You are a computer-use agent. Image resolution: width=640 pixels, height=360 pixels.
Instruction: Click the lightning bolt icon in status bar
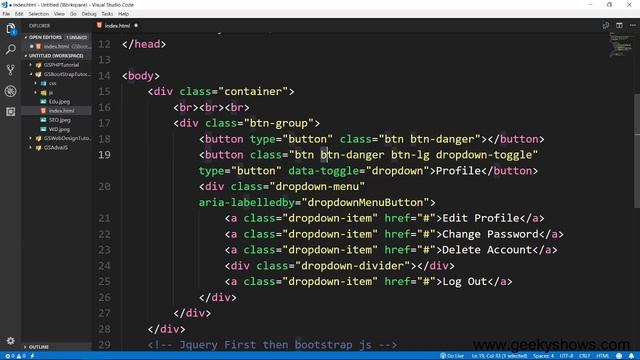coord(32,356)
